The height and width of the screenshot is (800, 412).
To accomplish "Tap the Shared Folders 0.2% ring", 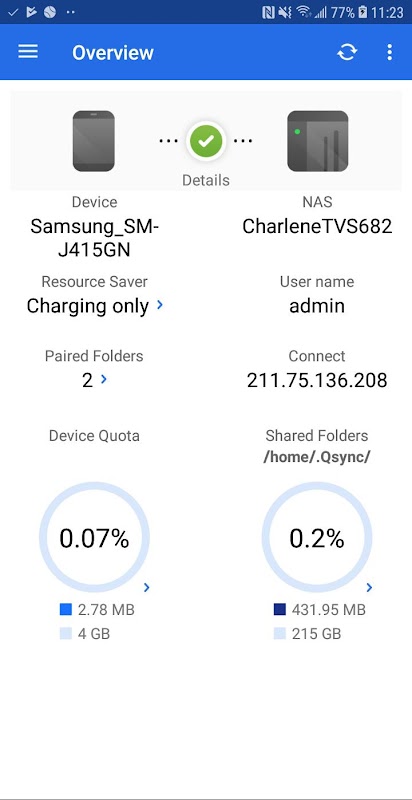I will pyautogui.click(x=317, y=538).
